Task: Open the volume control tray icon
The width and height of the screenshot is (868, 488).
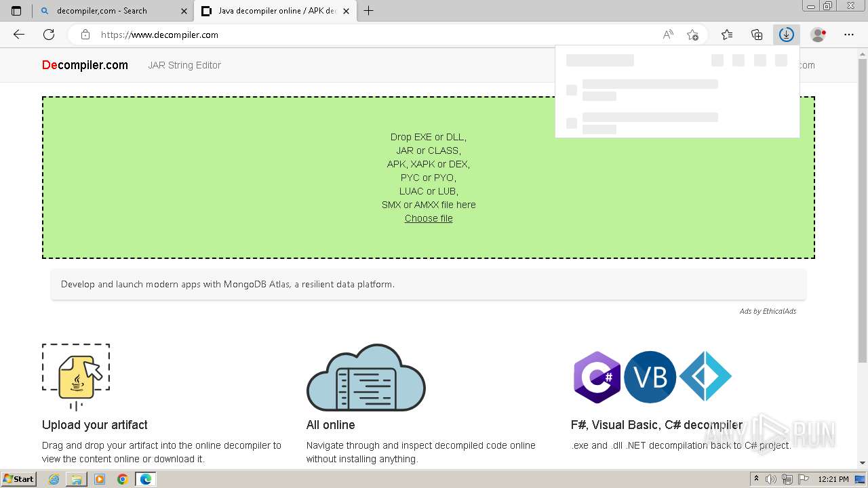Action: coord(771,479)
